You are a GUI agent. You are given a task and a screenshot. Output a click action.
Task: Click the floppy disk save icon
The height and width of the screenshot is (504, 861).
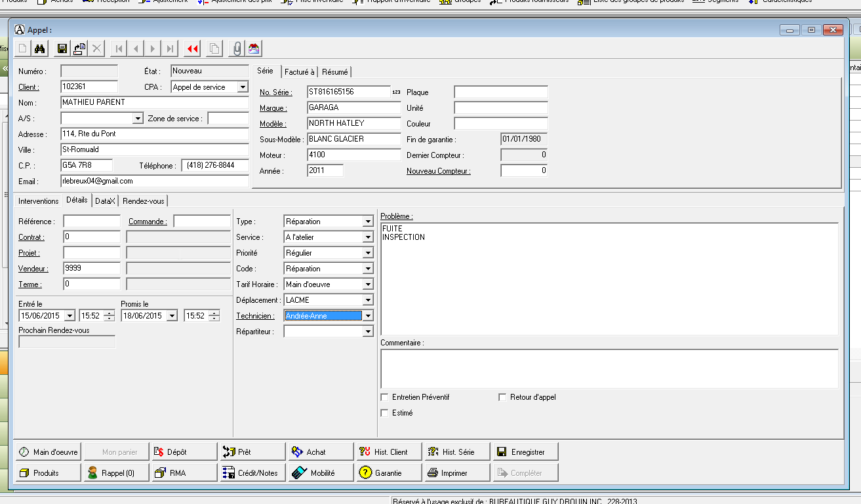coord(62,48)
